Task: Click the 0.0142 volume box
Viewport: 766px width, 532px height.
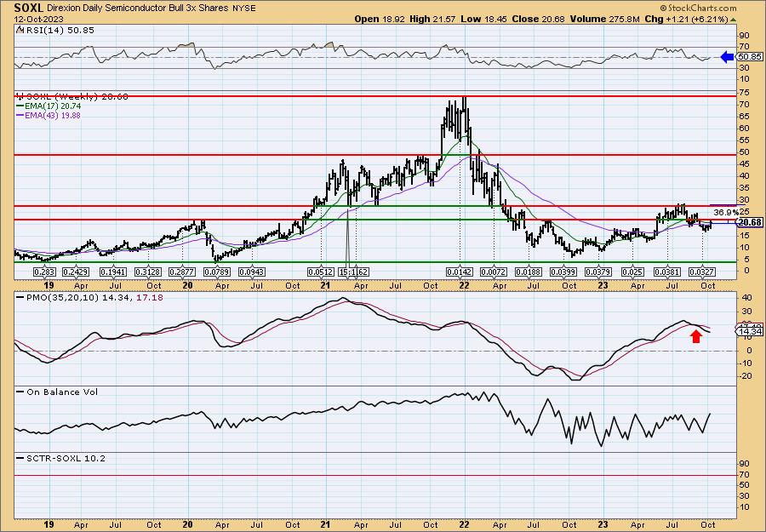Action: 460,272
